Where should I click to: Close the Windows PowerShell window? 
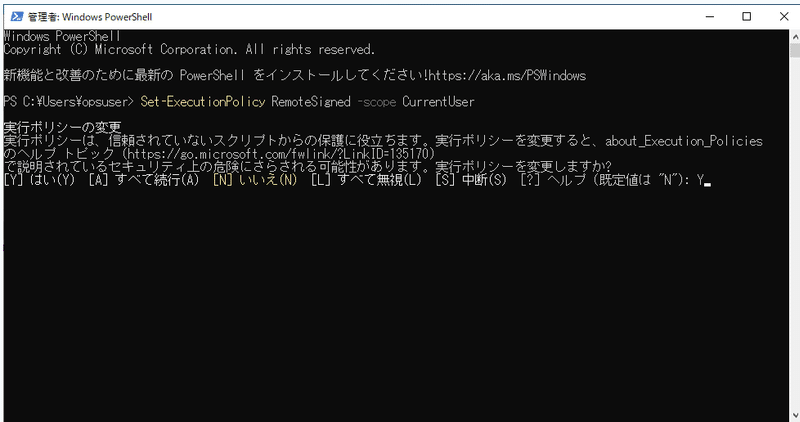point(784,16)
